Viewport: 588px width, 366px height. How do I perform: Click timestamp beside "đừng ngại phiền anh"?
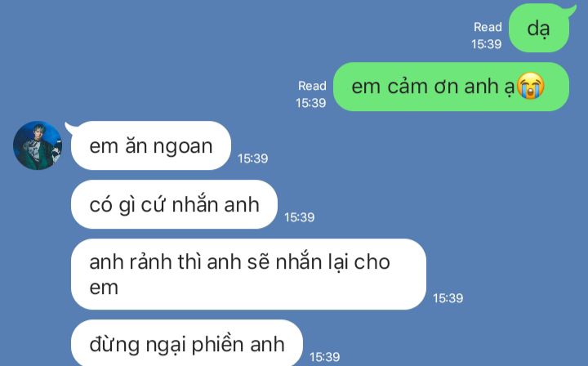click(x=325, y=357)
